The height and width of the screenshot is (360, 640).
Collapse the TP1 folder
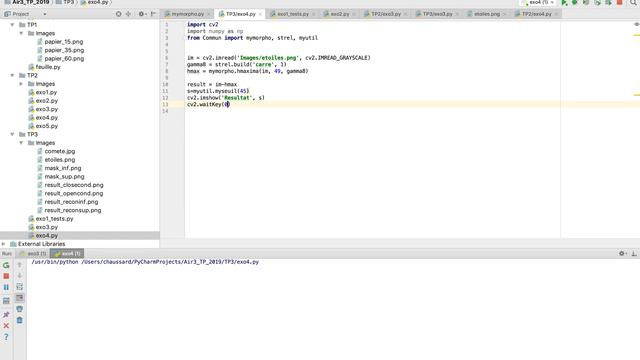(x=12, y=25)
